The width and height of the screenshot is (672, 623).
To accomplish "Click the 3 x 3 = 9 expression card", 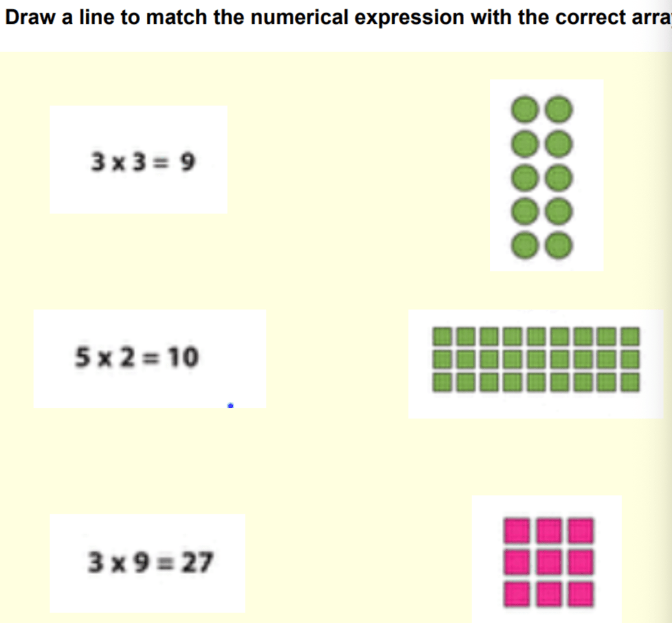I will point(139,160).
